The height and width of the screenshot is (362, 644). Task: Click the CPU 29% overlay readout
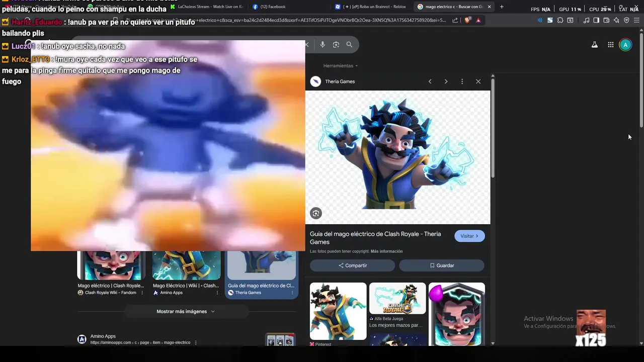(600, 9)
